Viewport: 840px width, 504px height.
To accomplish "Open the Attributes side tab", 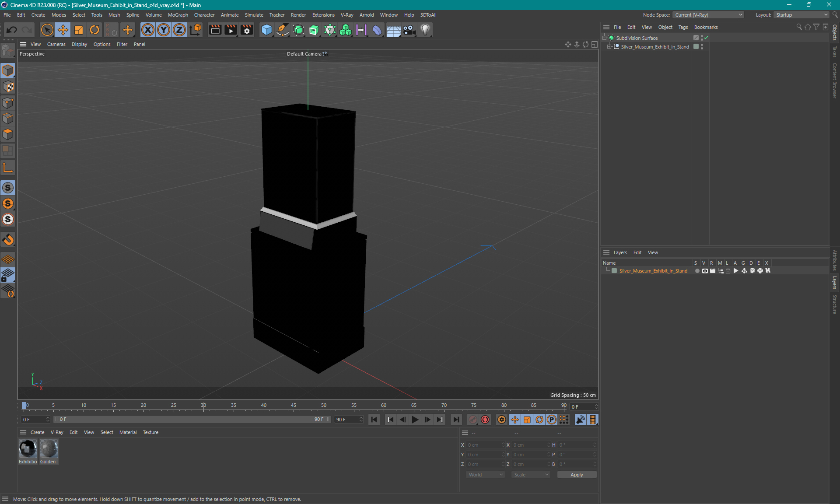I will click(835, 260).
